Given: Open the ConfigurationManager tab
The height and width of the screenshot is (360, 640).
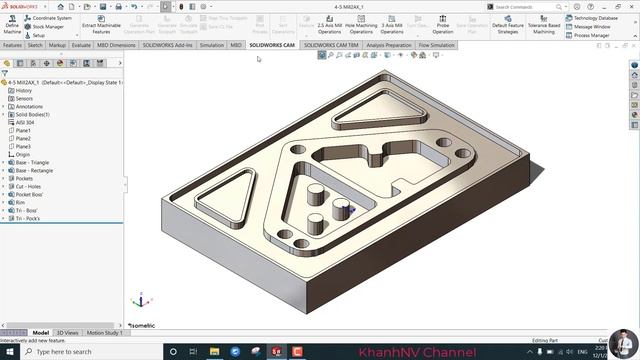Looking at the screenshot, I should coord(33,63).
